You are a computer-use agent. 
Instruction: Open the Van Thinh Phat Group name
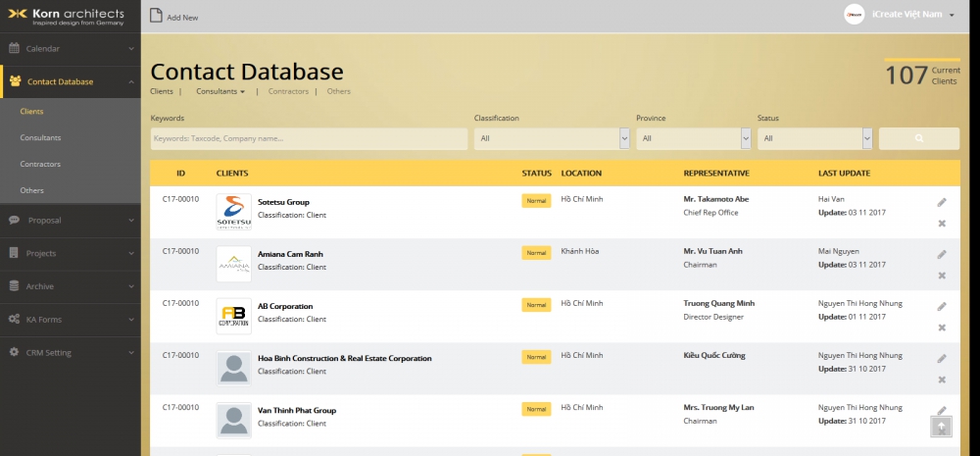point(297,410)
